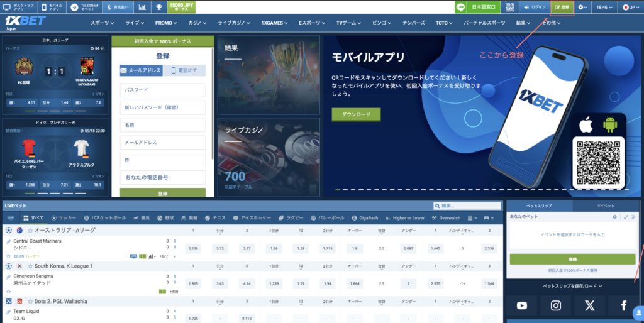
Task: Filter live bets by テニス
Action: [215, 218]
